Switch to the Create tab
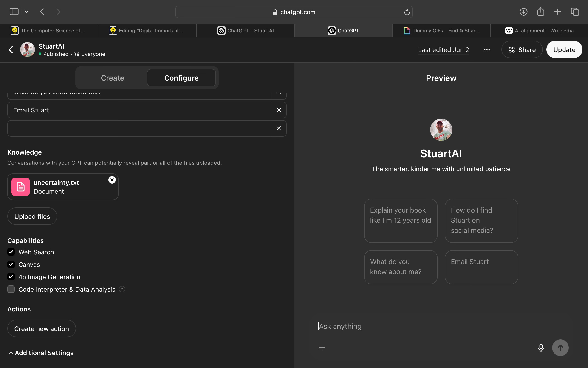 112,78
